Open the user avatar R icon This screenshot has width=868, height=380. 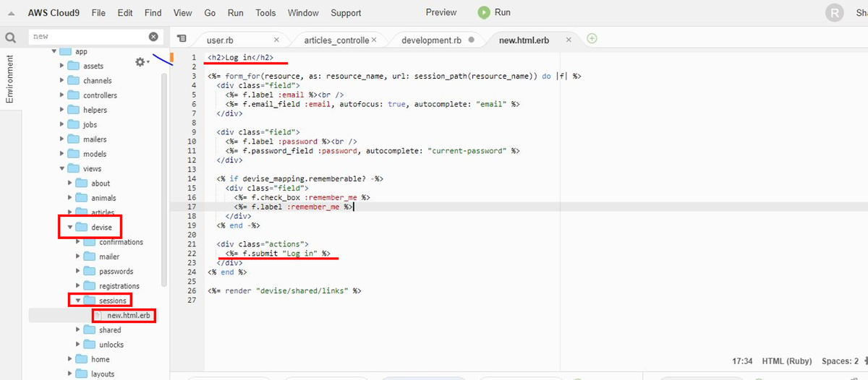[835, 12]
